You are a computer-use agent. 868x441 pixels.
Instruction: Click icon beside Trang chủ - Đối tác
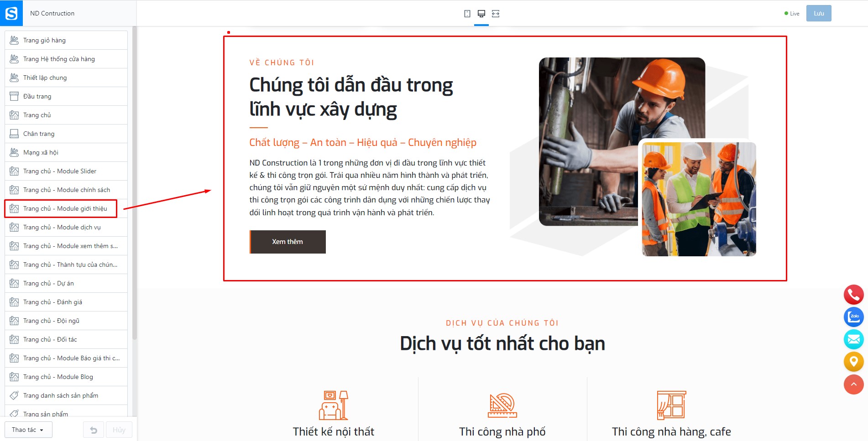pyautogui.click(x=14, y=339)
